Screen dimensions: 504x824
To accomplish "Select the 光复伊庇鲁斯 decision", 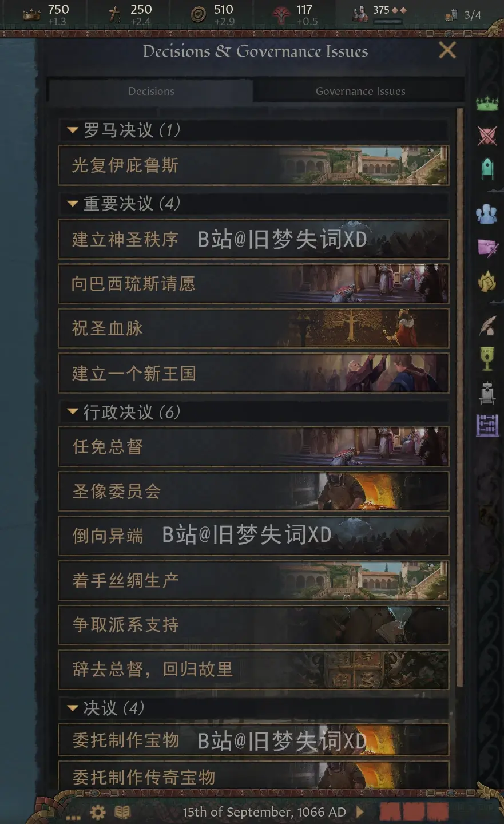I will 253,165.
